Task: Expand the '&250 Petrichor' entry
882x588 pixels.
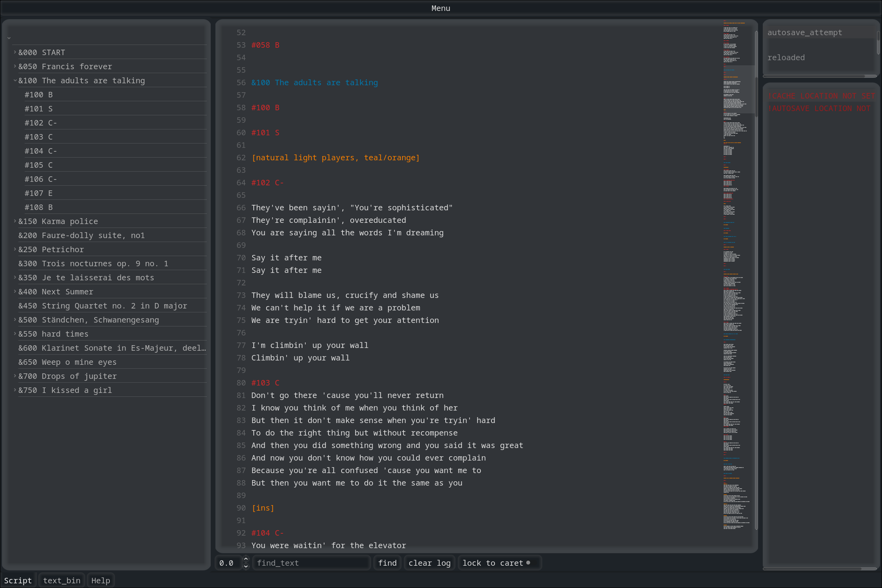Action: (x=14, y=249)
